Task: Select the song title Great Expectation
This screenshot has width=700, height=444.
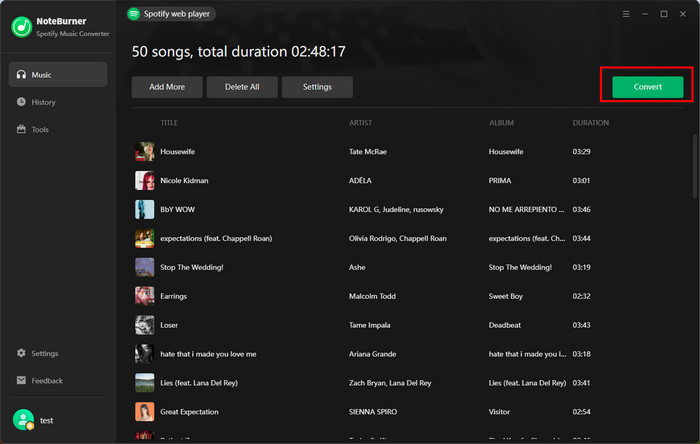Action: 189,412
